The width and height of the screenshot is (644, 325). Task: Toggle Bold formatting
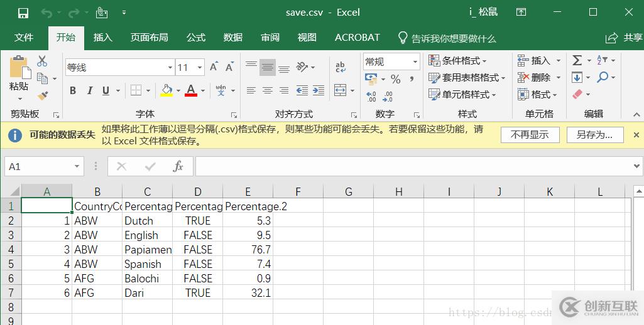click(73, 91)
